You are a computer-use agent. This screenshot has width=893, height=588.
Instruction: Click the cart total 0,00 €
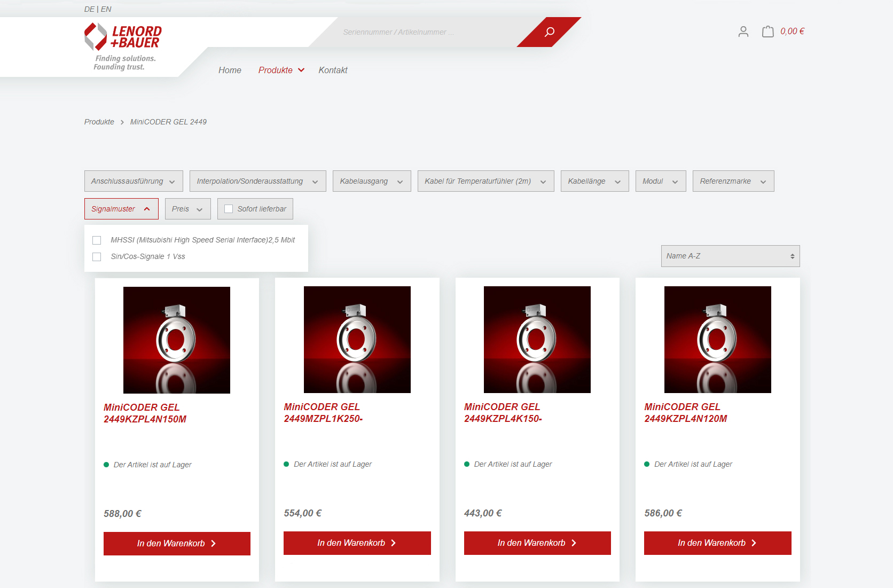click(x=792, y=32)
